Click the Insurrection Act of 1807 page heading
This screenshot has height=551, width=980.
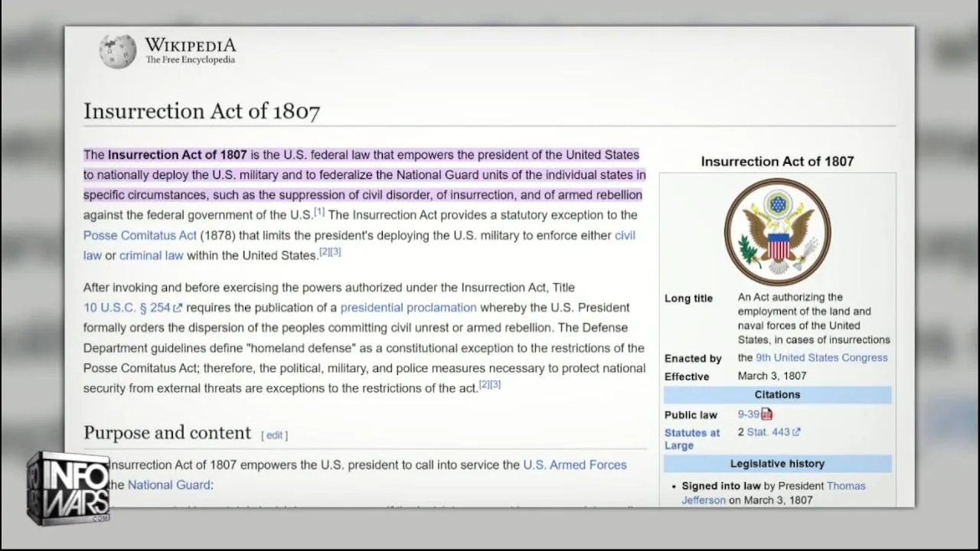pyautogui.click(x=202, y=111)
